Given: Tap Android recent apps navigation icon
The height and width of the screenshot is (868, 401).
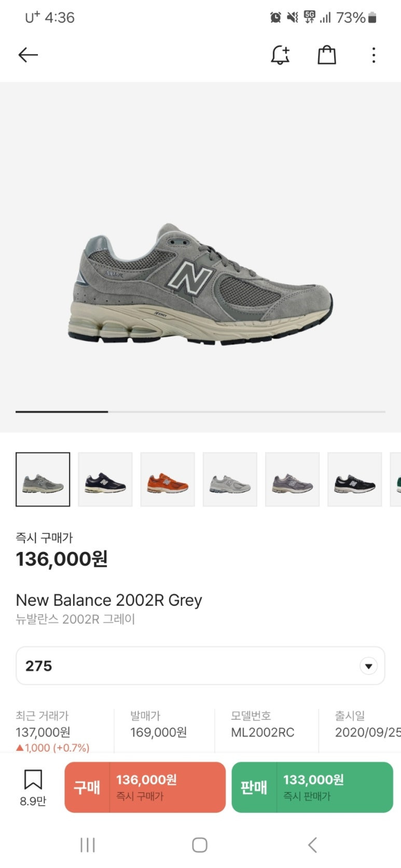Looking at the screenshot, I should tap(88, 845).
